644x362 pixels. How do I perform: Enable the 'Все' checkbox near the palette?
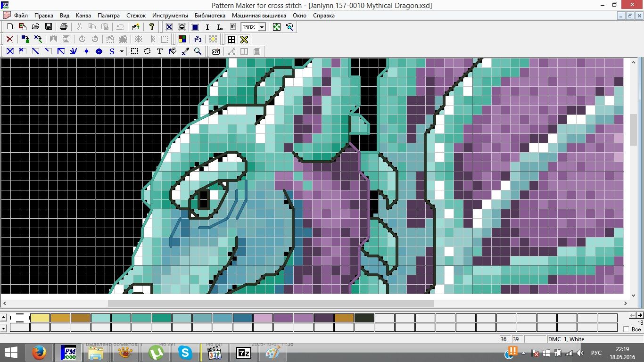point(626,329)
